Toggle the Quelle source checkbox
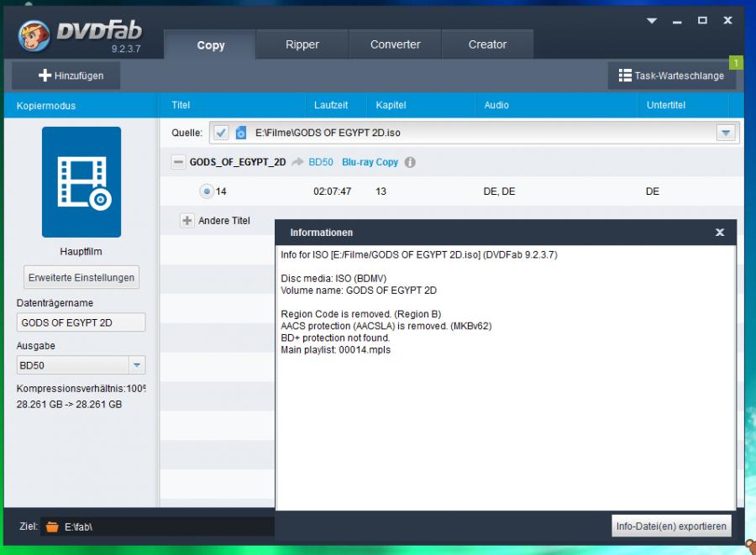The image size is (756, 555). 221,133
